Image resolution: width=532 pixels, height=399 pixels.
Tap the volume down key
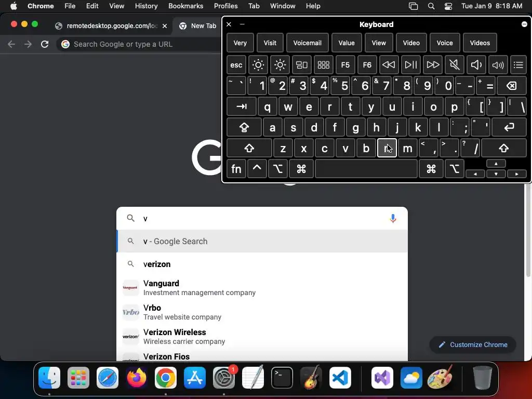coord(476,65)
